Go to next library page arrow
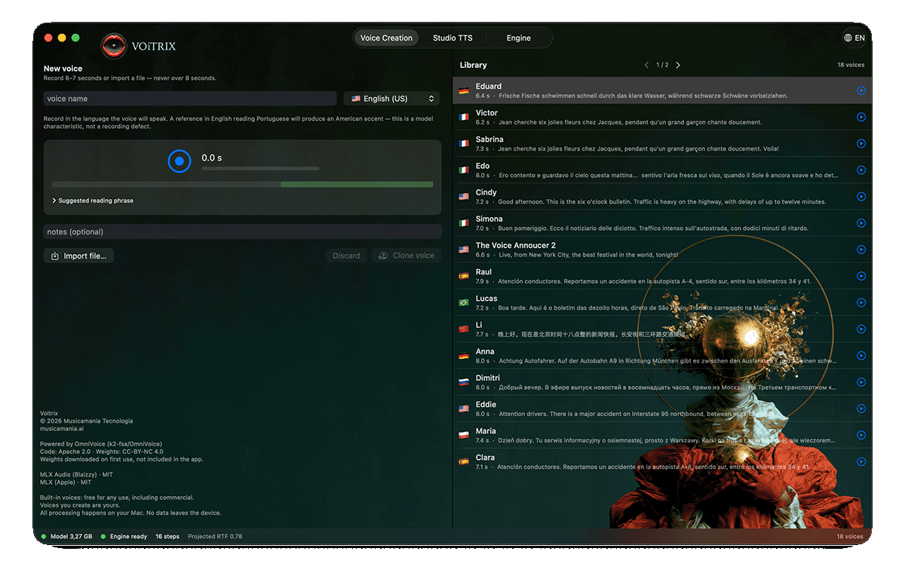 coord(678,65)
